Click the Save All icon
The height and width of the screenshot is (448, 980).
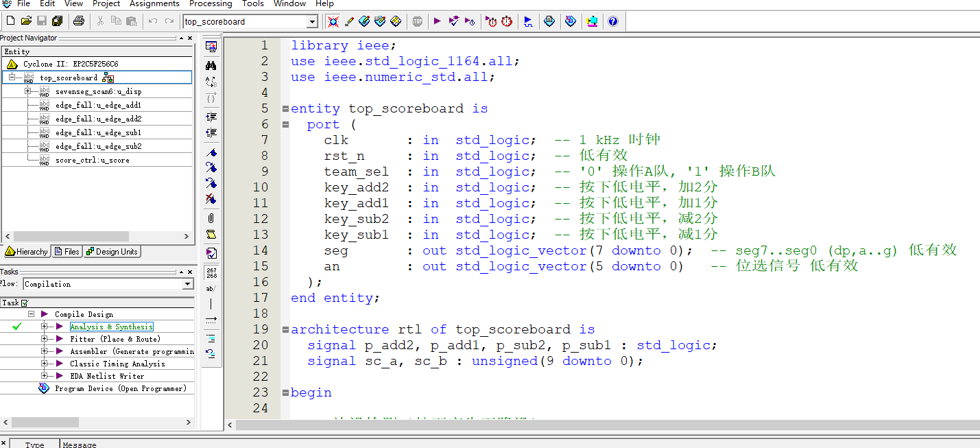[57, 21]
